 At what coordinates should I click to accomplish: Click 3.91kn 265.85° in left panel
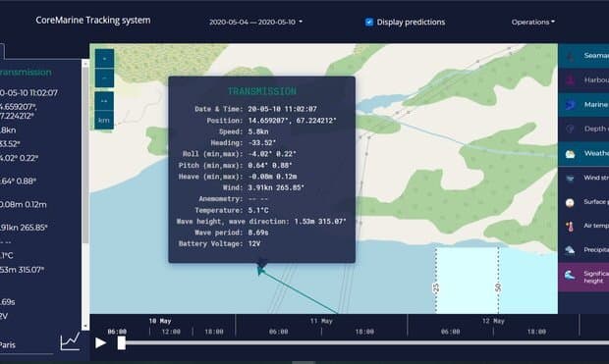tap(24, 228)
